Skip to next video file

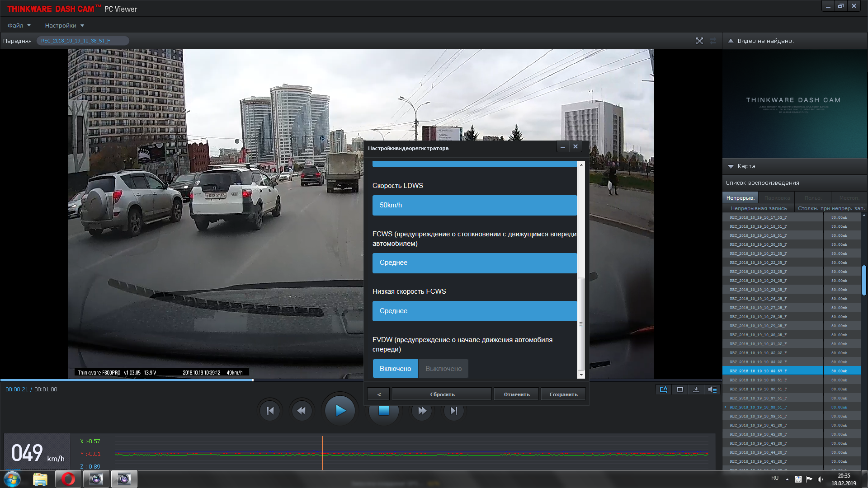453,410
